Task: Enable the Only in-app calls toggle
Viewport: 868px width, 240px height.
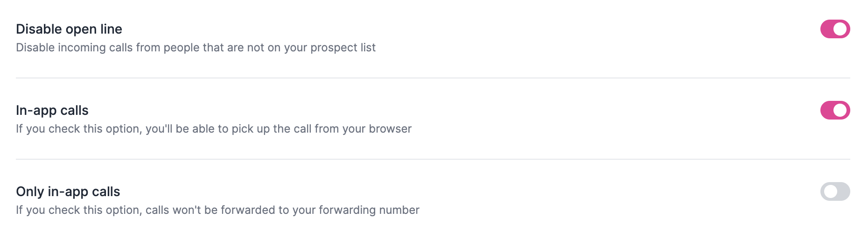Action: point(835,191)
